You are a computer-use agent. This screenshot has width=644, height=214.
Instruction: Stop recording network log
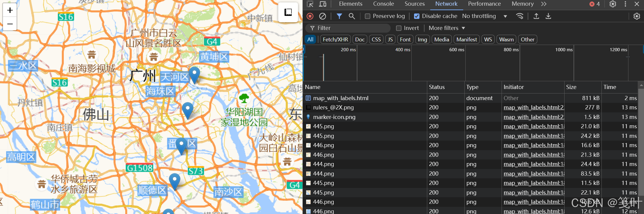pos(310,16)
